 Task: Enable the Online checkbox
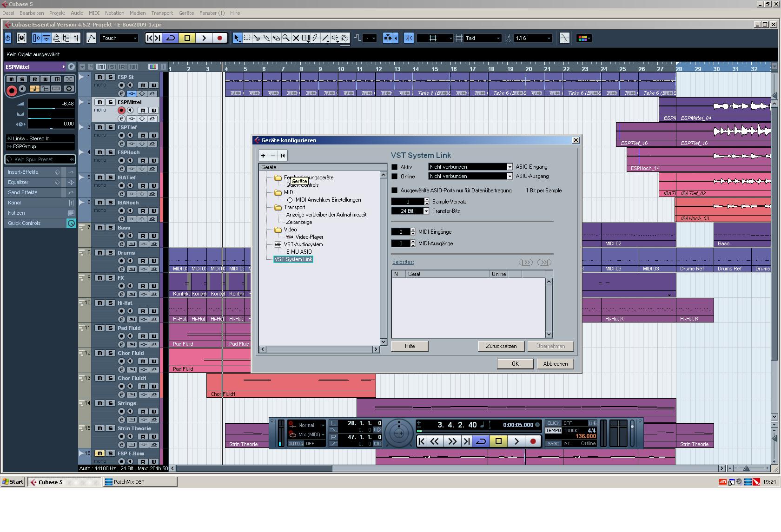(395, 177)
